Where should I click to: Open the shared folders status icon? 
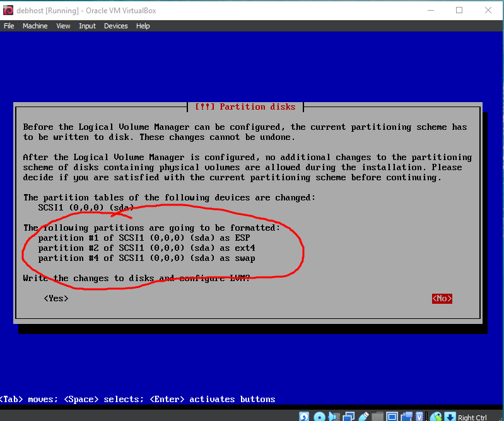tap(377, 417)
